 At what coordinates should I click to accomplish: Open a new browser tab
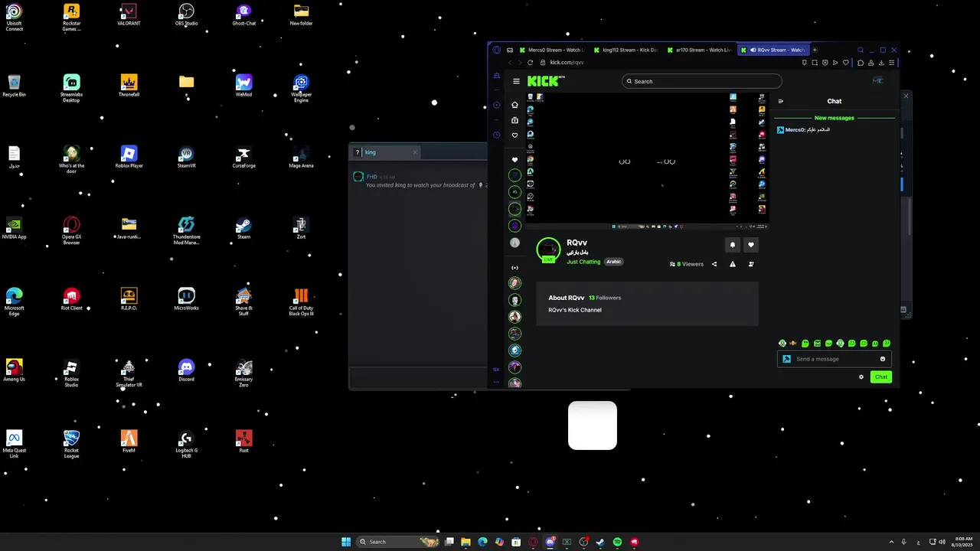(x=815, y=50)
